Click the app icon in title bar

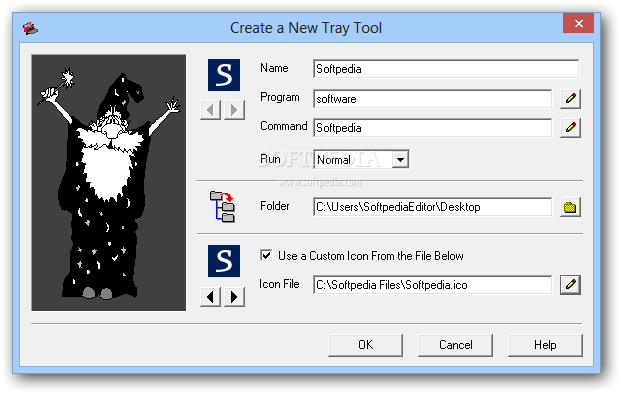coord(30,28)
